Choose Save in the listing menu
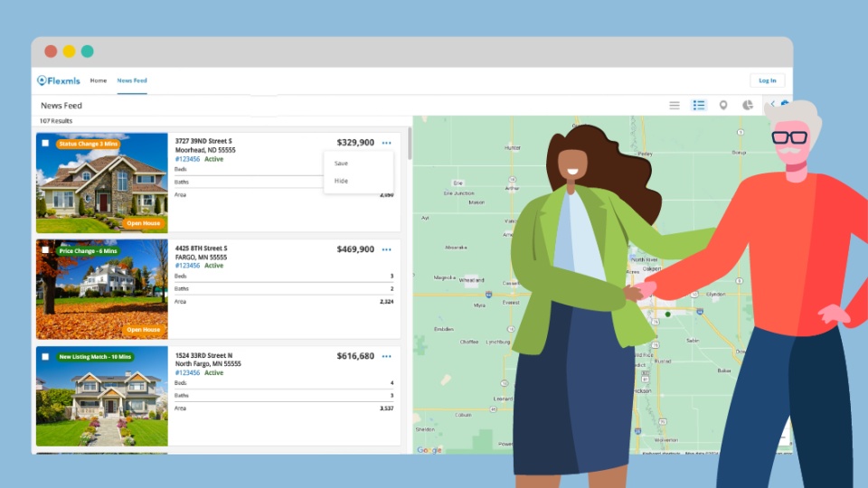The width and height of the screenshot is (868, 488). tap(341, 164)
